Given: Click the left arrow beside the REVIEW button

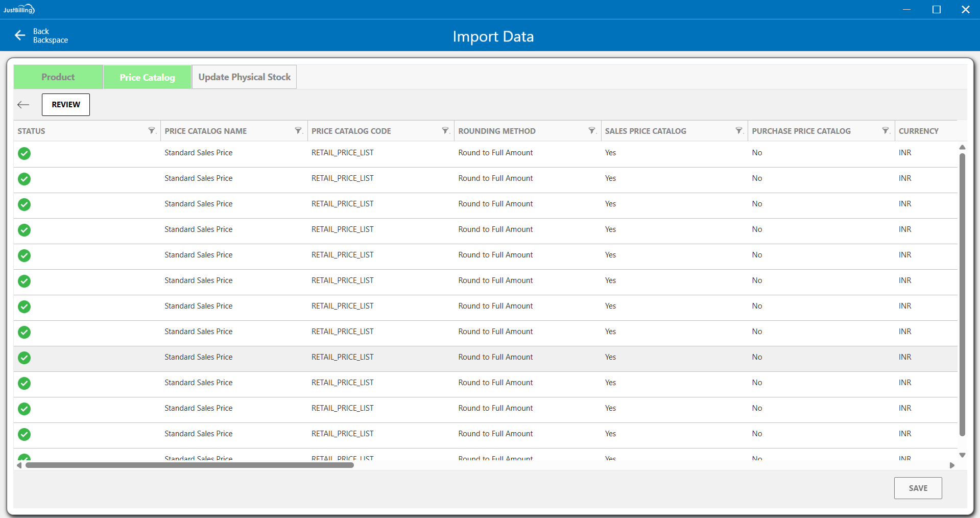Looking at the screenshot, I should click(23, 105).
